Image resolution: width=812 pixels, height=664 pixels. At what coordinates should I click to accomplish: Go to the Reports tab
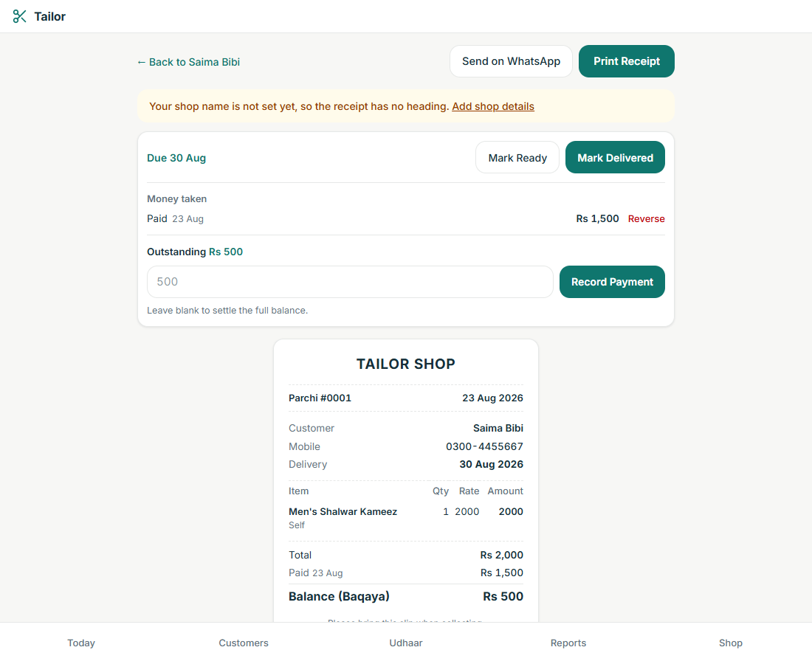pyautogui.click(x=568, y=643)
